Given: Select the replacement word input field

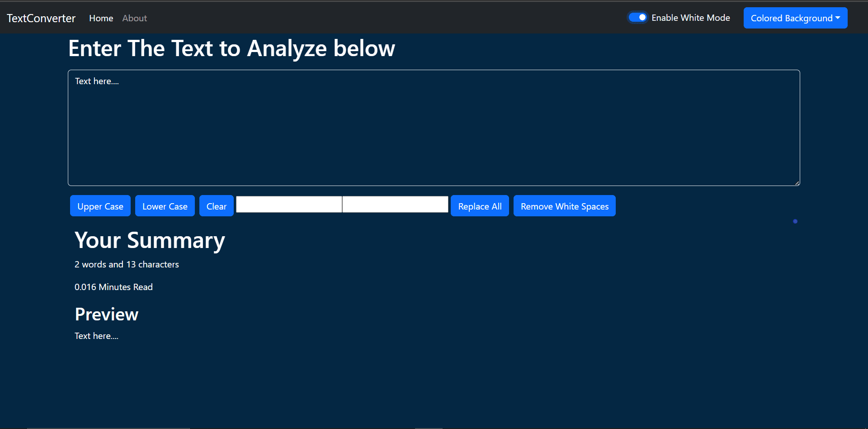Looking at the screenshot, I should pos(395,205).
